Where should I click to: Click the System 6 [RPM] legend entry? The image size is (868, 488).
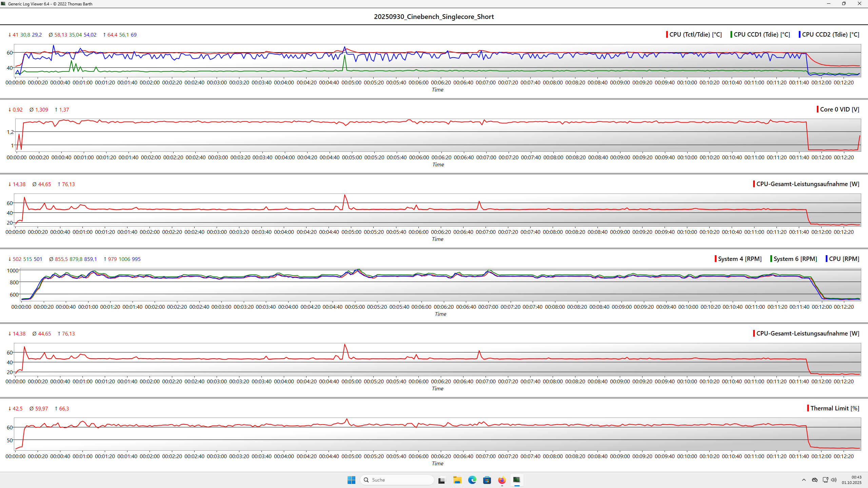click(x=795, y=259)
